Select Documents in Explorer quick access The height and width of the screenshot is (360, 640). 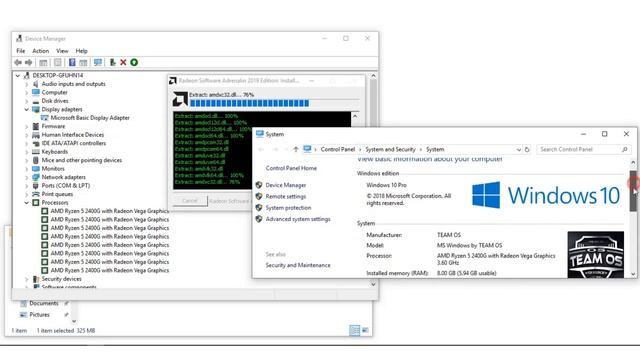pyautogui.click(x=44, y=303)
